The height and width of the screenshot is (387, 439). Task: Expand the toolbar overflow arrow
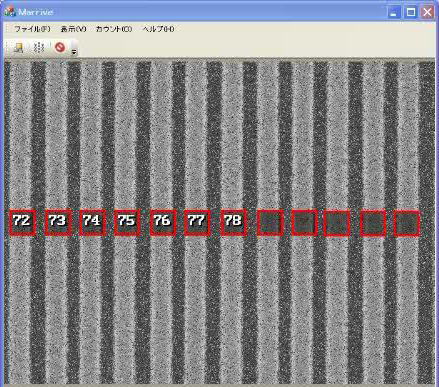click(x=74, y=52)
